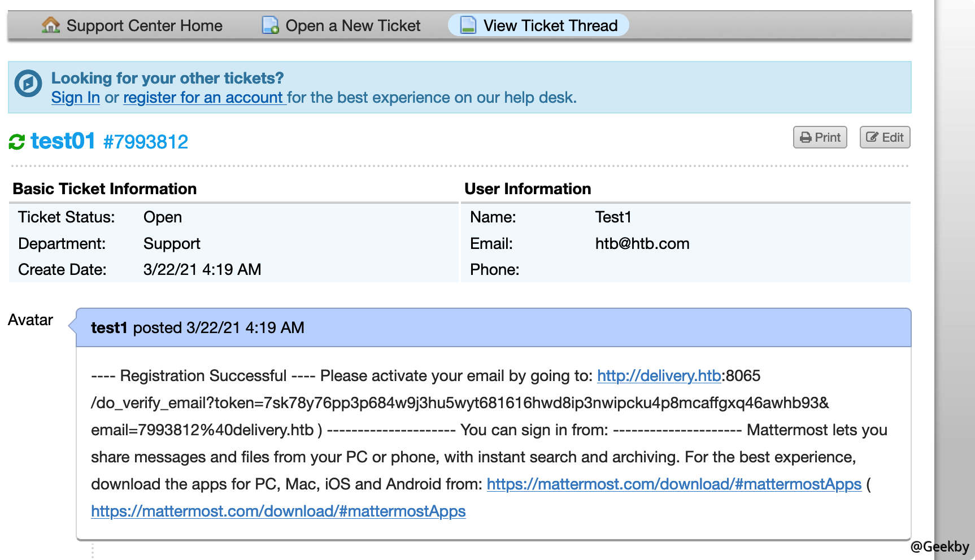This screenshot has height=560, width=975.
Task: Click the pencil icon in the Edit button
Action: coord(872,137)
